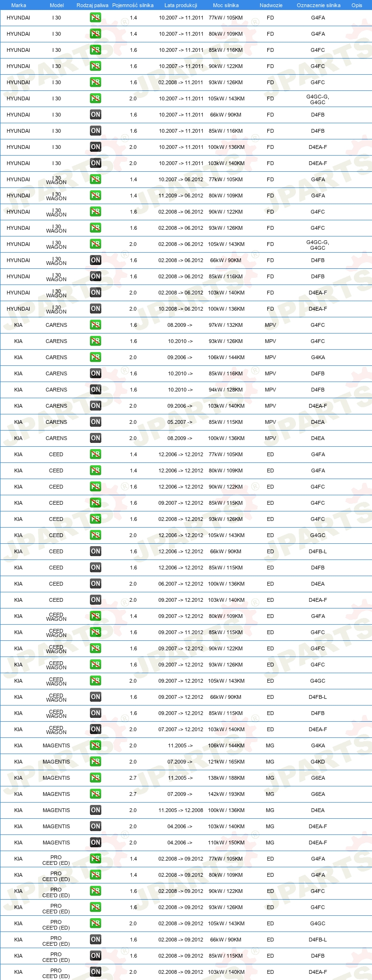
Task: Select the 06.2007 -> 12.2012 production years cell
Action: point(181,584)
